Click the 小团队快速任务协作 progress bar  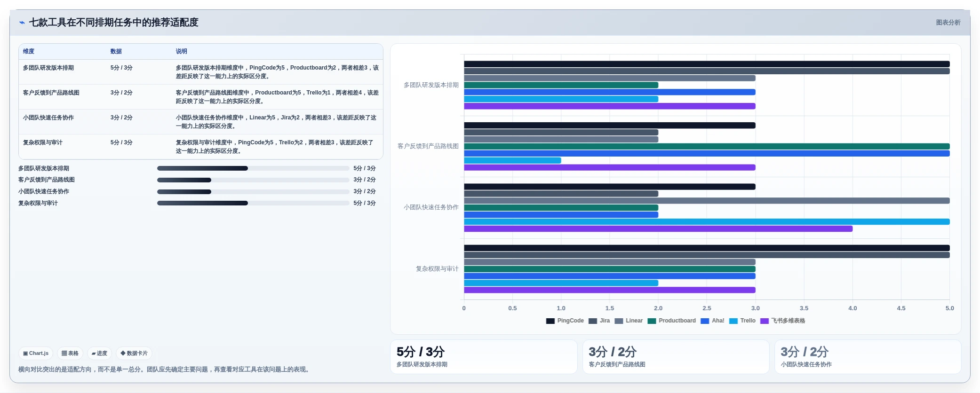tap(253, 192)
